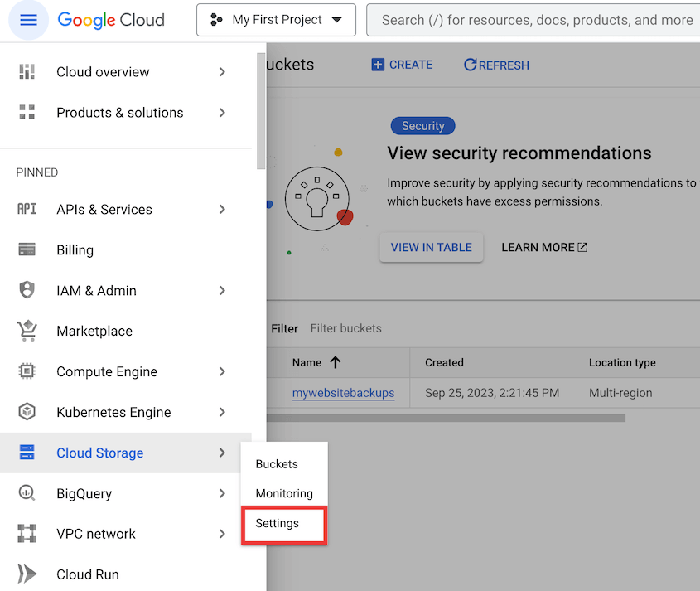Open the LEARN MORE link
This screenshot has width=700, height=591.
tap(544, 248)
